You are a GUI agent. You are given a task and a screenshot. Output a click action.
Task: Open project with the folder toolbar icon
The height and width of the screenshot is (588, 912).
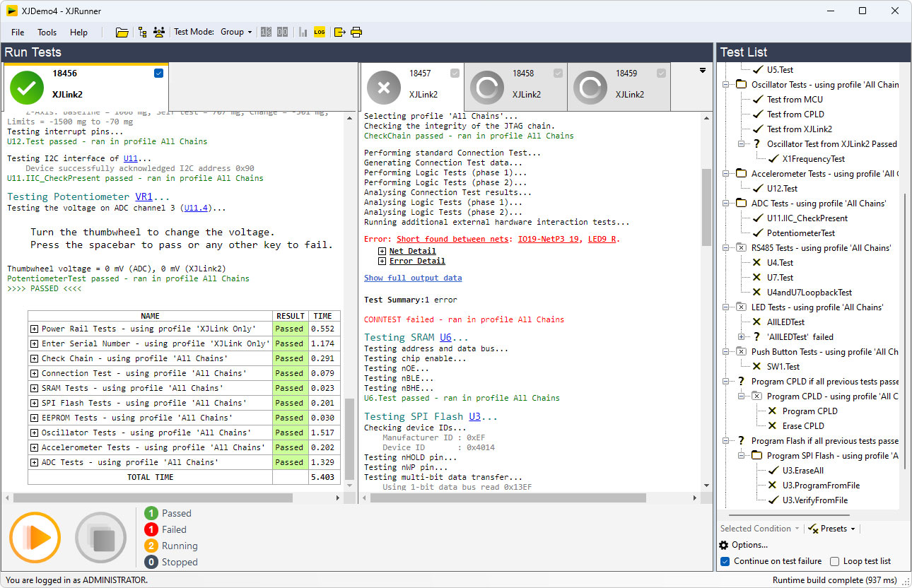[x=122, y=32]
